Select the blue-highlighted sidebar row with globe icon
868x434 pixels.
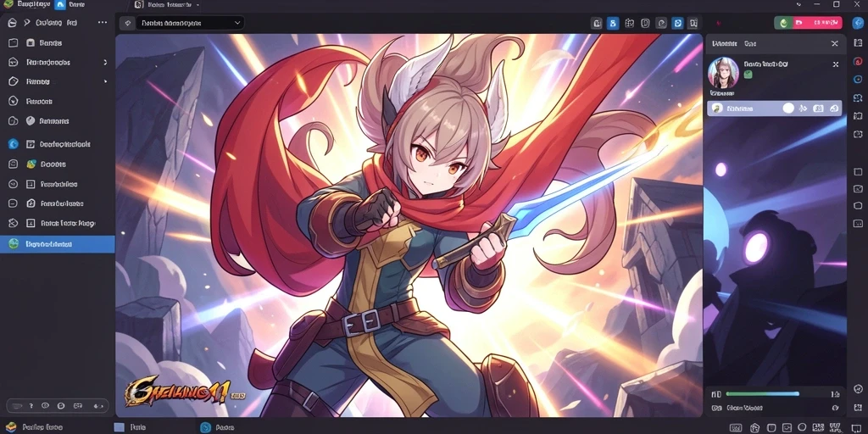click(x=58, y=244)
